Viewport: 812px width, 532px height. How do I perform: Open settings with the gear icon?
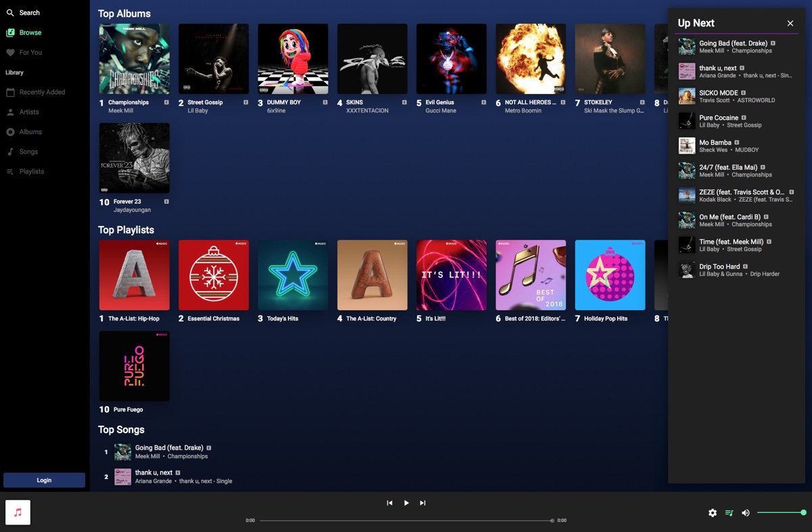tap(713, 513)
